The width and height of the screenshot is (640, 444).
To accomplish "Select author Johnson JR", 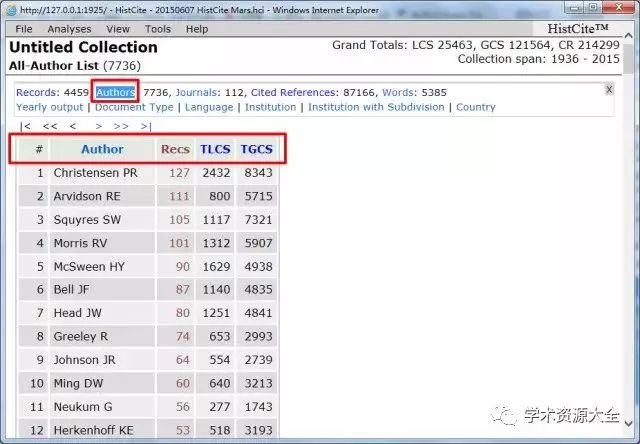I will 84,360.
